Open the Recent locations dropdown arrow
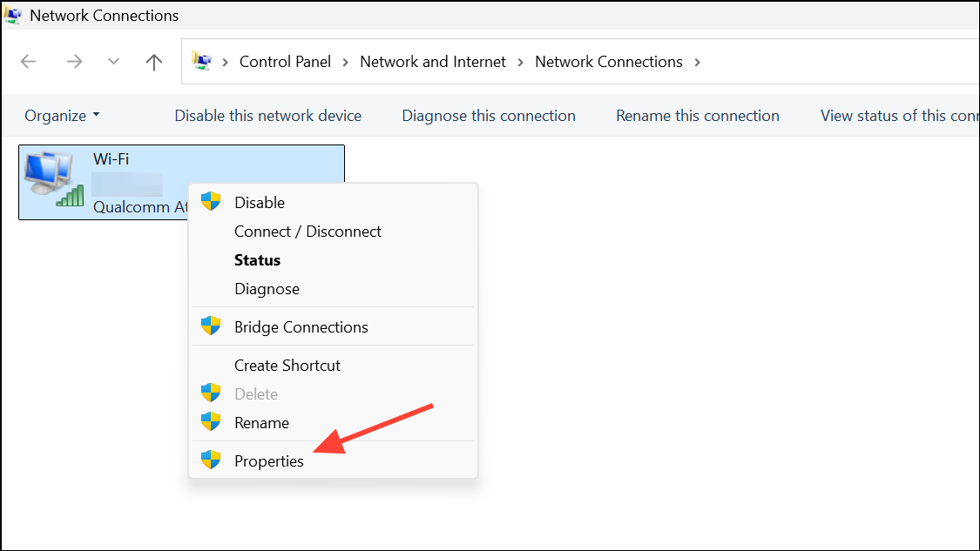This screenshot has width=980, height=551. 113,62
